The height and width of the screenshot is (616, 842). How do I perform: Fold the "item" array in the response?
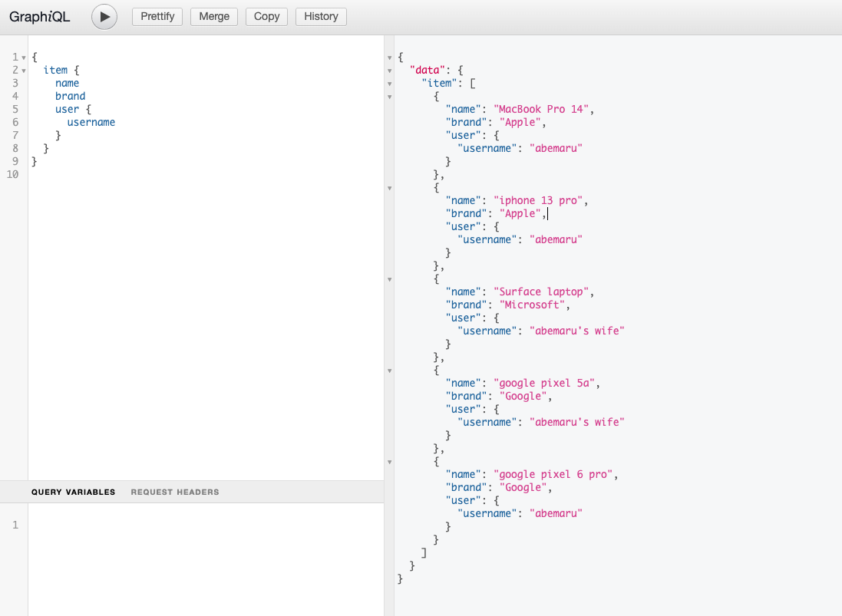tap(390, 84)
